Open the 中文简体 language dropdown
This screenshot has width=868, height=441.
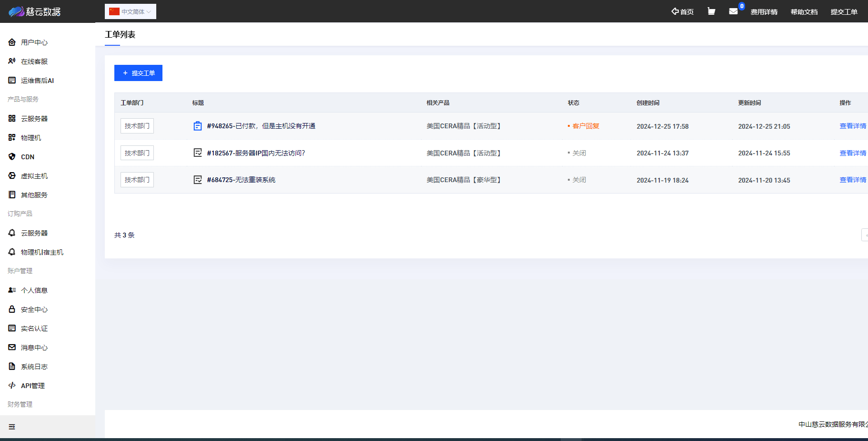[x=131, y=11]
